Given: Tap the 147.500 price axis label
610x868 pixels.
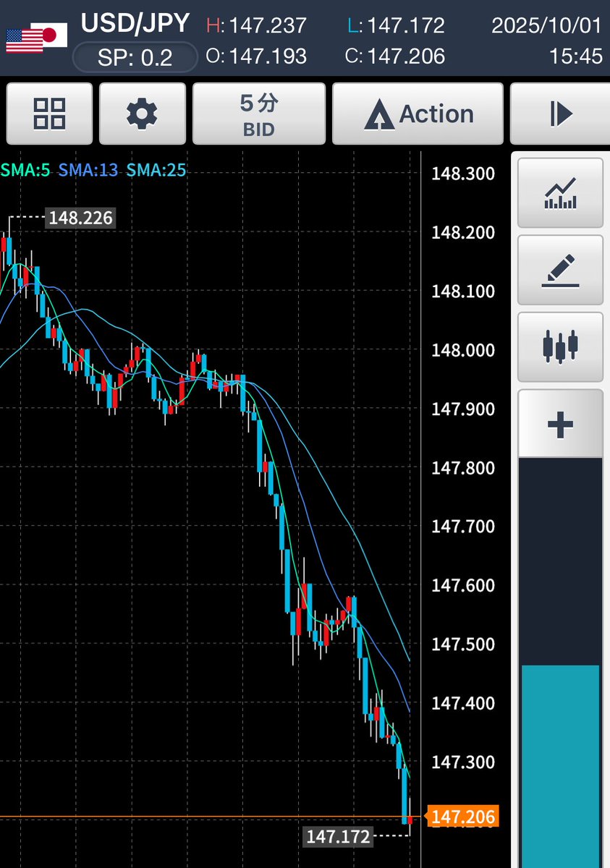Looking at the screenshot, I should click(463, 644).
